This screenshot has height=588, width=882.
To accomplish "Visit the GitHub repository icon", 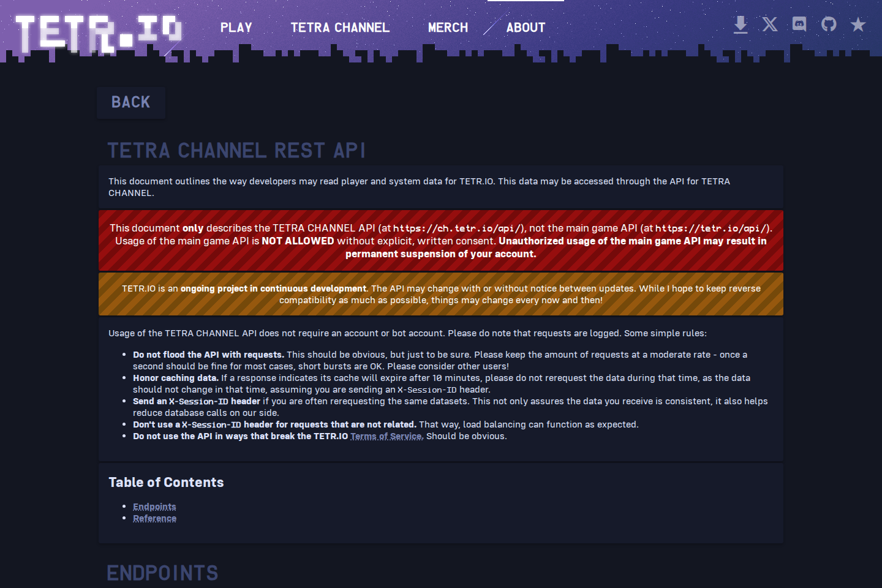I will [x=828, y=24].
